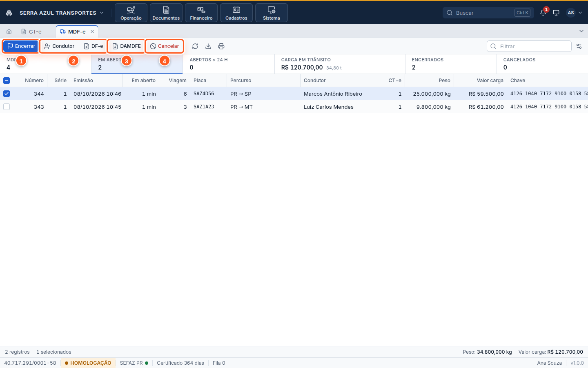Close the MDF-e tab

point(92,31)
